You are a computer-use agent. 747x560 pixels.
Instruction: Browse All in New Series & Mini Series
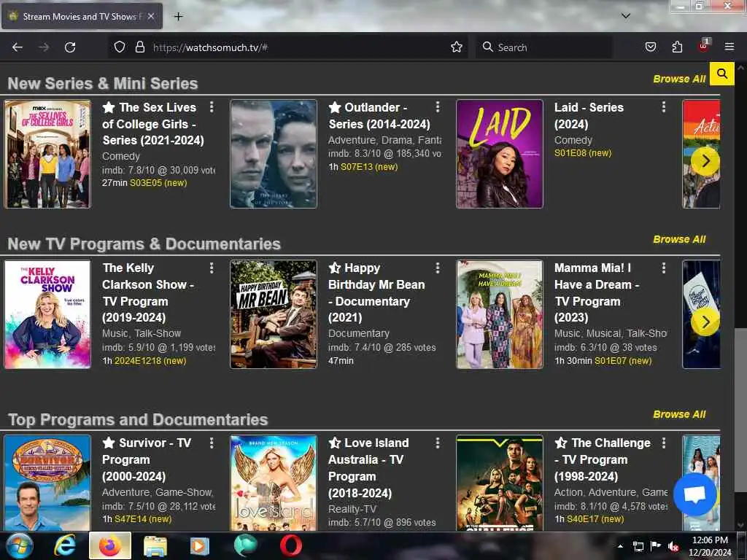(x=679, y=79)
